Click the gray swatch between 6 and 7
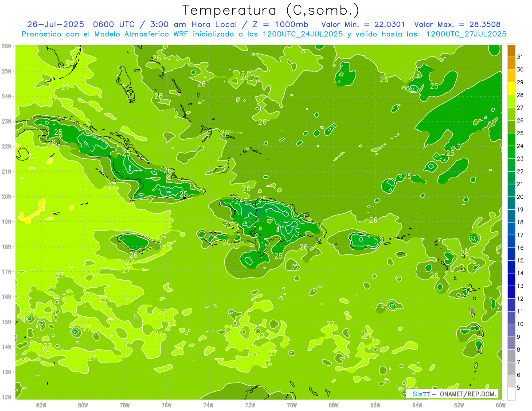The image size is (532, 411). pos(512,368)
